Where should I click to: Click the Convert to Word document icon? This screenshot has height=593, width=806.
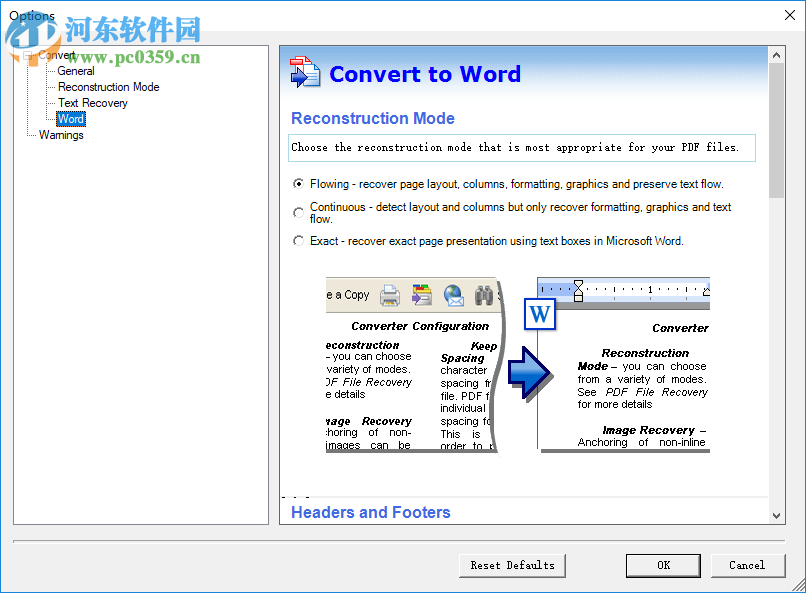click(x=304, y=72)
